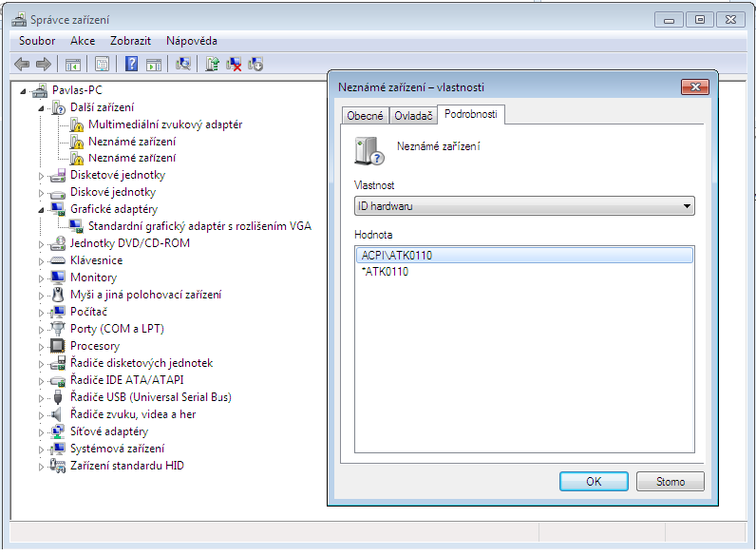The width and height of the screenshot is (756, 555).
Task: Click Scan for hardware changes icon
Action: tap(183, 64)
